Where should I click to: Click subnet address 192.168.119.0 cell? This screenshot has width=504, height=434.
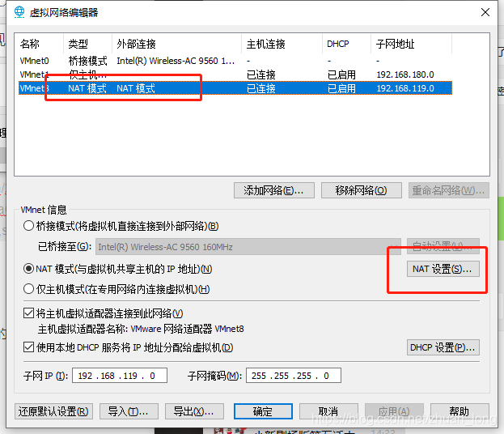point(405,88)
